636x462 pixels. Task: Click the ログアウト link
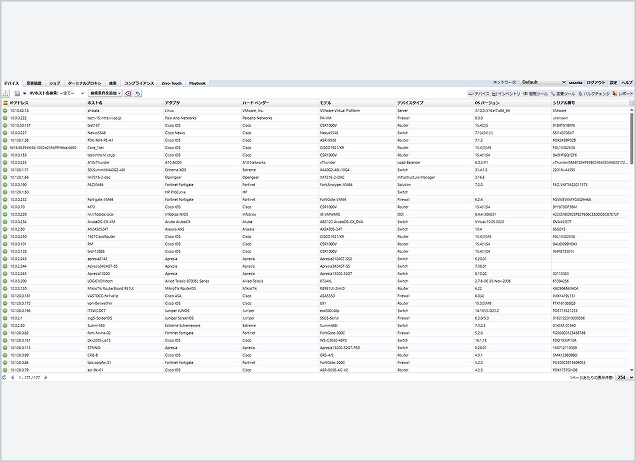pos(595,83)
